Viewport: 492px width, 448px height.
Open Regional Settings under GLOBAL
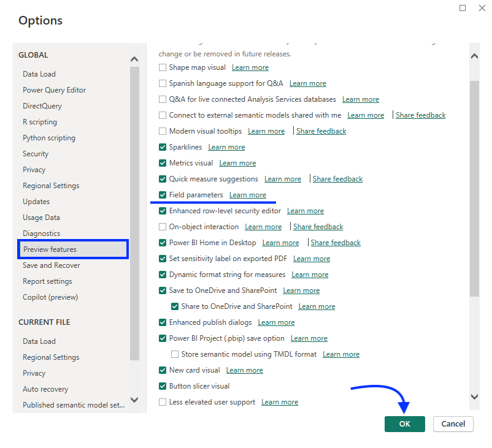pyautogui.click(x=51, y=186)
